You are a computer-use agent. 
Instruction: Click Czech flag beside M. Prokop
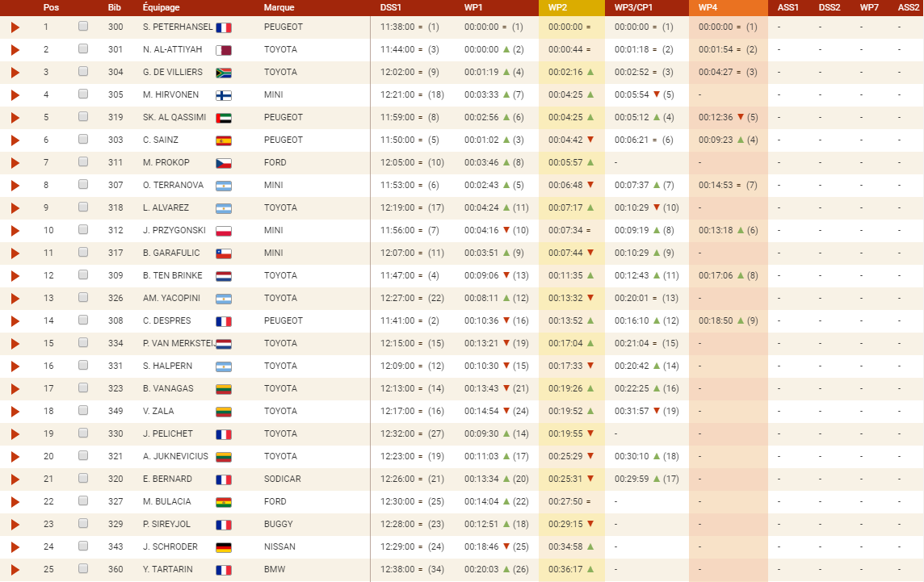tap(224, 163)
